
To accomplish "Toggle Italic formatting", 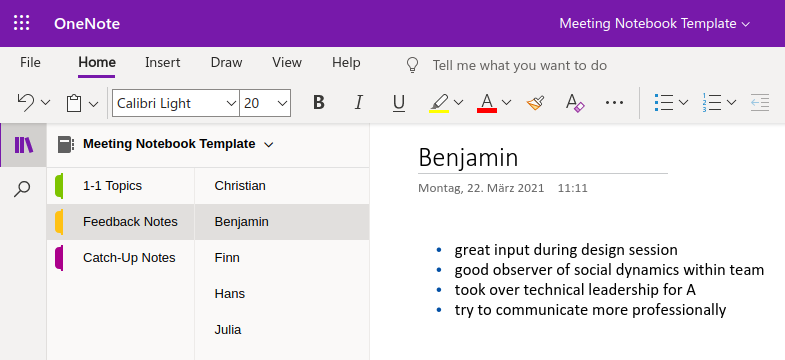I will coord(358,103).
